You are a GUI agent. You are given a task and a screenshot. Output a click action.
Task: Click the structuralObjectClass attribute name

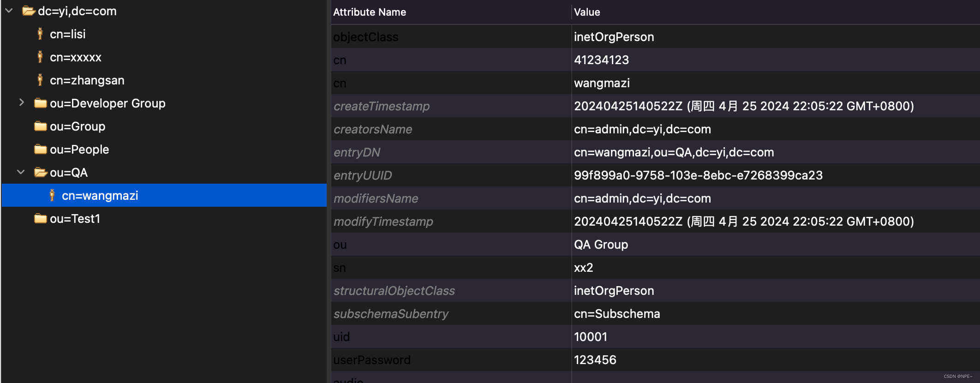coord(394,291)
